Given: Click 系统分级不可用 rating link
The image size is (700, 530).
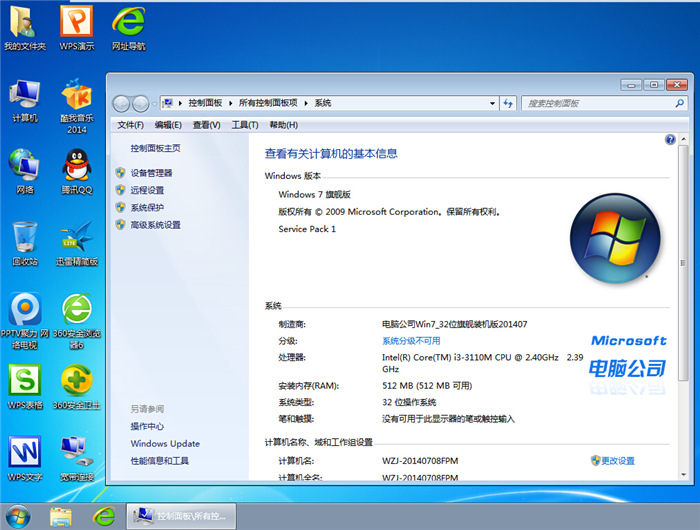Looking at the screenshot, I should (411, 341).
